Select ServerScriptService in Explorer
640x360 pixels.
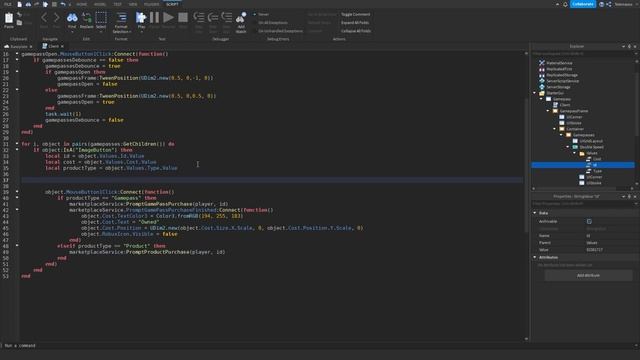point(562,81)
